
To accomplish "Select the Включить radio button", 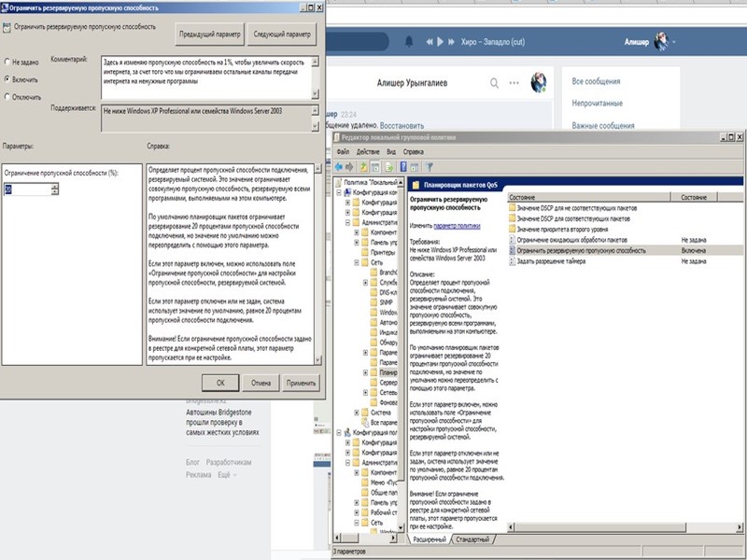I will [7, 79].
